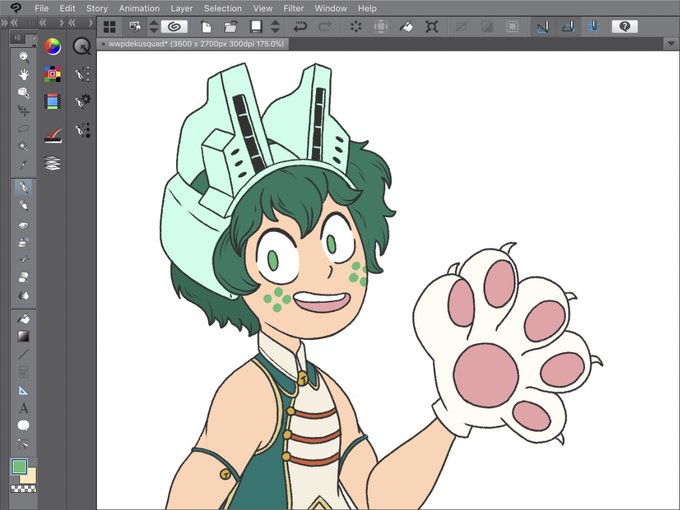The image size is (680, 510).
Task: Select the Figure line tool
Action: (23, 354)
